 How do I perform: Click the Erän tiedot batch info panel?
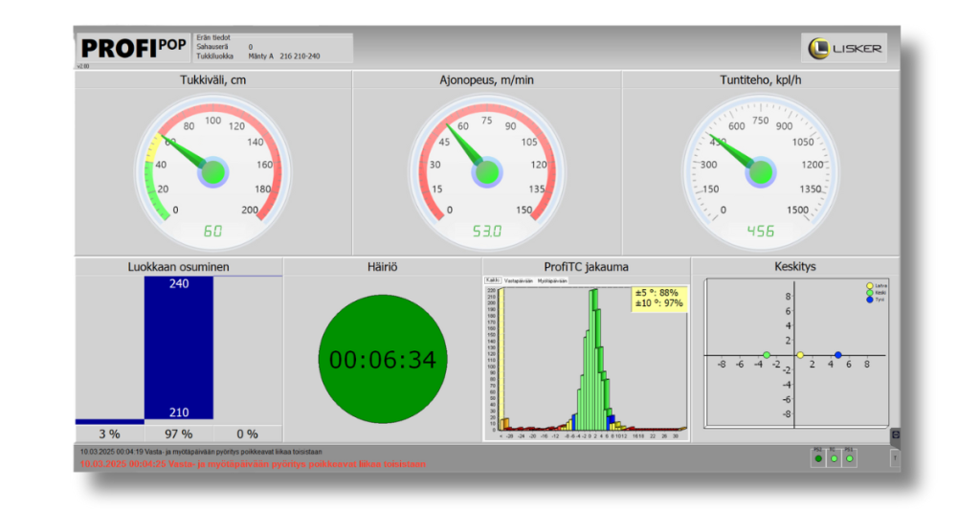(273, 48)
